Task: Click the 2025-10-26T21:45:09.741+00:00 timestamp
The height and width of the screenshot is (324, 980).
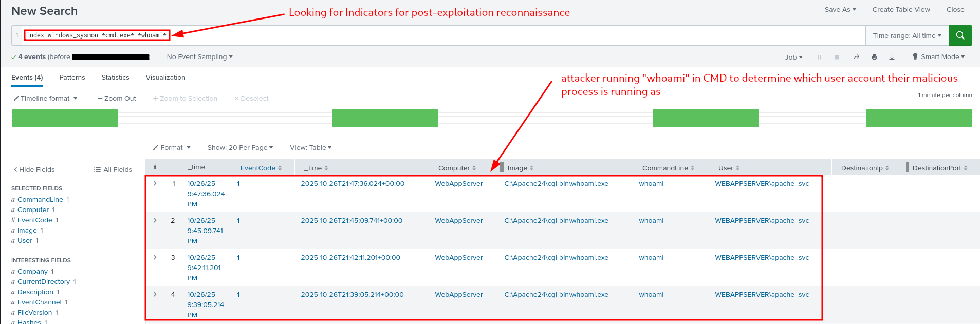Action: (352, 220)
